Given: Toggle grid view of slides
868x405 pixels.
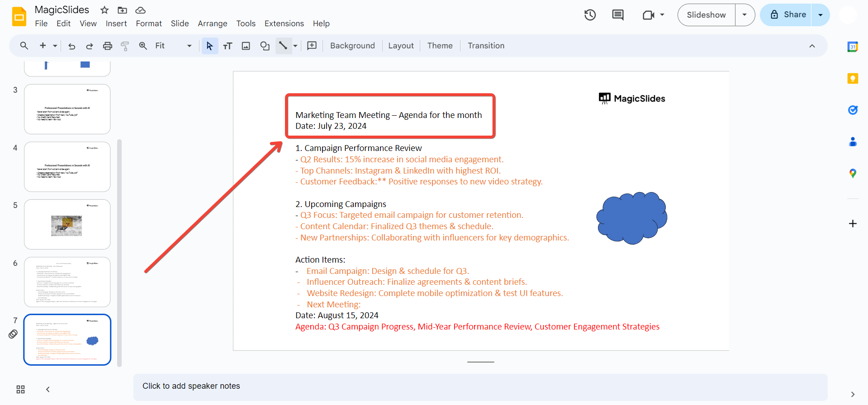Looking at the screenshot, I should (x=20, y=389).
